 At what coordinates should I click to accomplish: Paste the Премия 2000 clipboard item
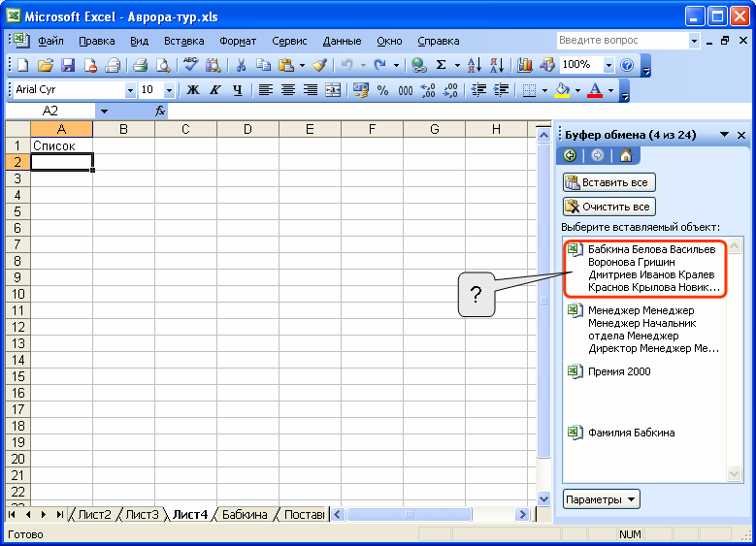click(619, 371)
